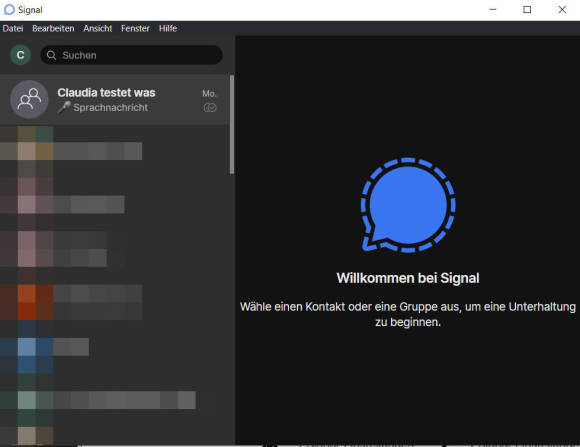Select the blurred chat with green avatar

click(x=115, y=400)
